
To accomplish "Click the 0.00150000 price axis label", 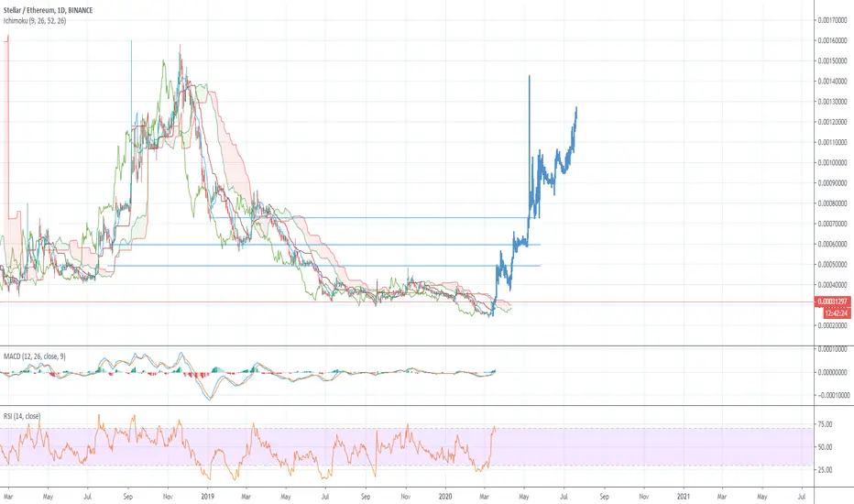I will click(832, 61).
